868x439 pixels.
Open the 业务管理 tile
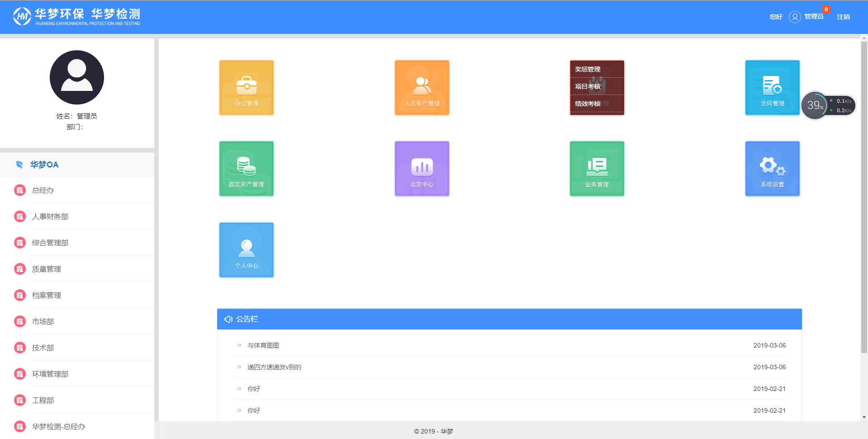point(597,168)
